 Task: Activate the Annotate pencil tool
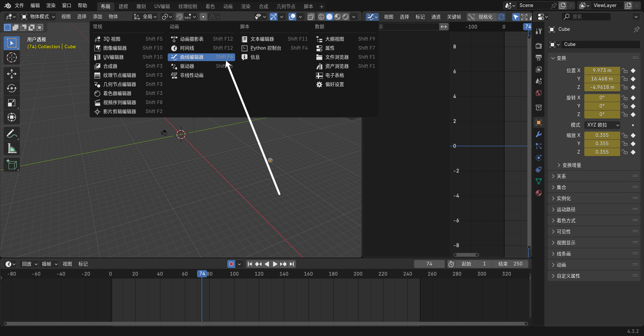click(12, 134)
